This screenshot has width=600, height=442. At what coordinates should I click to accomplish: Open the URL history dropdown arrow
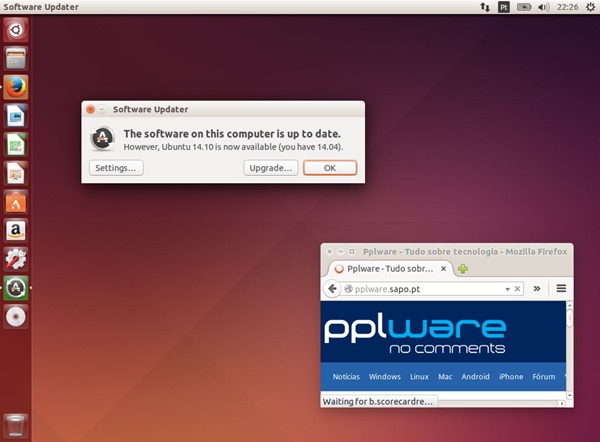pyautogui.click(x=507, y=289)
